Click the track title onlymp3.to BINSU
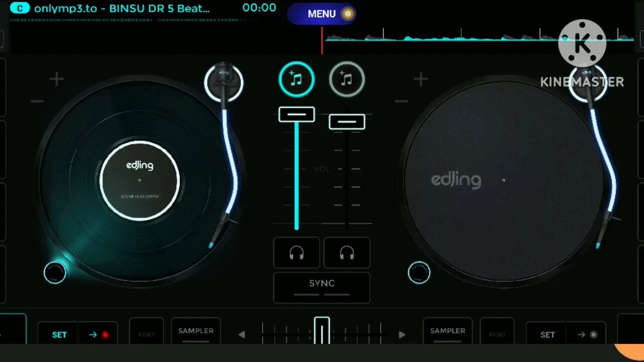 coord(122,8)
